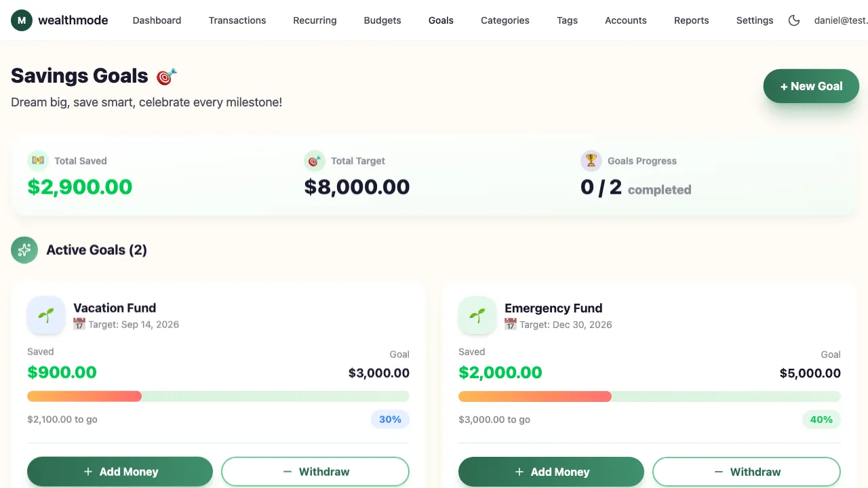Click the + New Goal button
The image size is (868, 488).
point(811,86)
